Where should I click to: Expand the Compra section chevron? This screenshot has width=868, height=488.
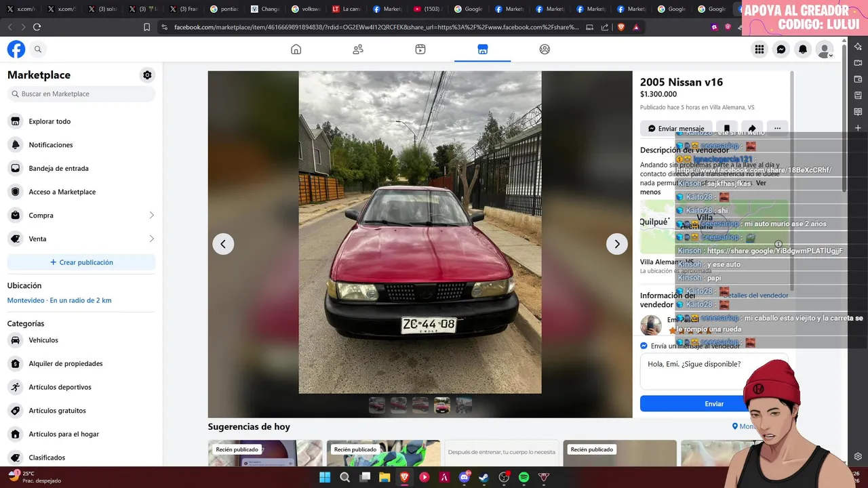pyautogui.click(x=151, y=216)
